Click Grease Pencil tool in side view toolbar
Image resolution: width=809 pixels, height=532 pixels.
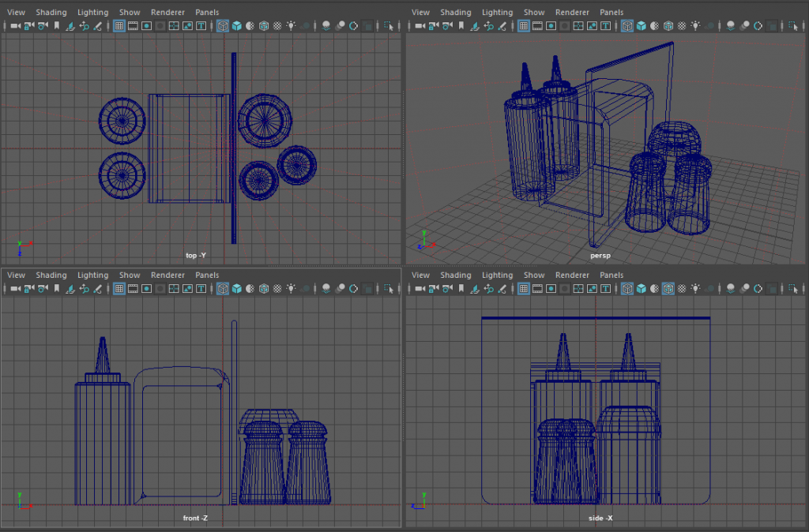(502, 289)
